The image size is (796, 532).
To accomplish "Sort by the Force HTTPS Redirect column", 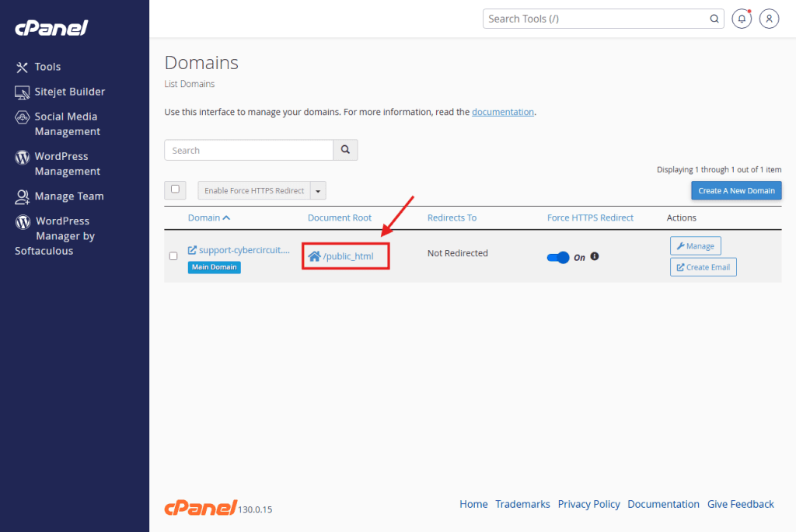I will (x=590, y=217).
